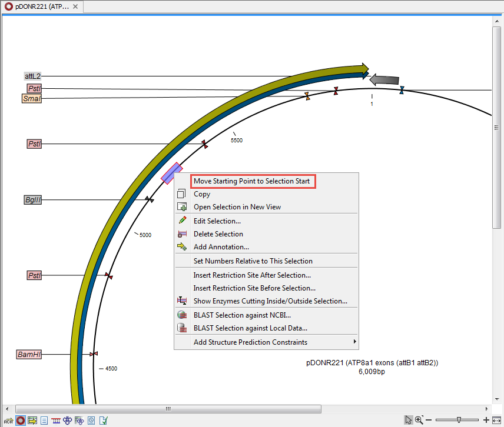Close the pDONR221 tab
Viewport: 504px width, 427px height.
pyautogui.click(x=75, y=6)
